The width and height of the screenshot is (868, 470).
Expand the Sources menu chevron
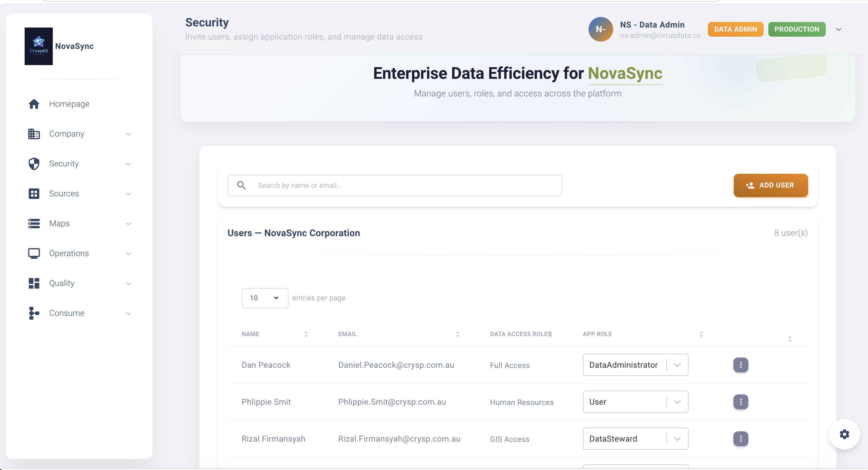click(128, 194)
